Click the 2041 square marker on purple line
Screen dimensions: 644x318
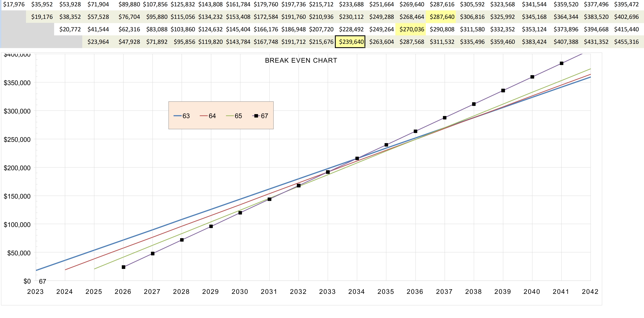click(562, 63)
